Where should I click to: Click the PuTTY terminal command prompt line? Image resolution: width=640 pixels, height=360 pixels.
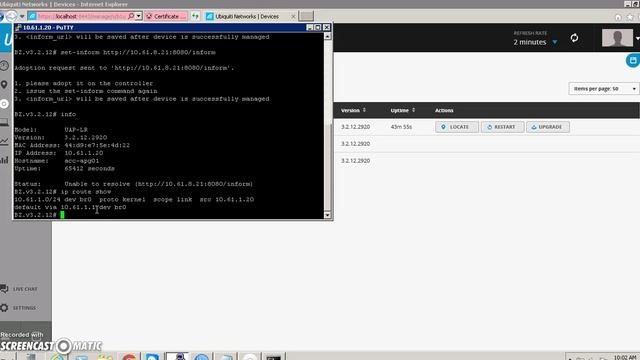(x=39, y=215)
